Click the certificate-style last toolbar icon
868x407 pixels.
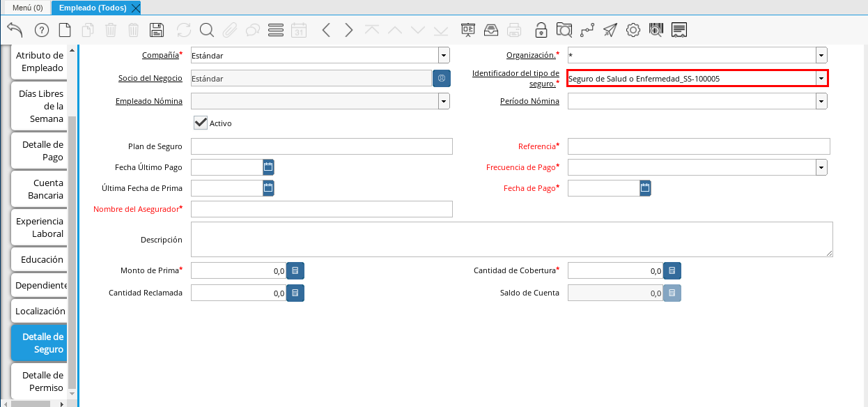coord(680,30)
